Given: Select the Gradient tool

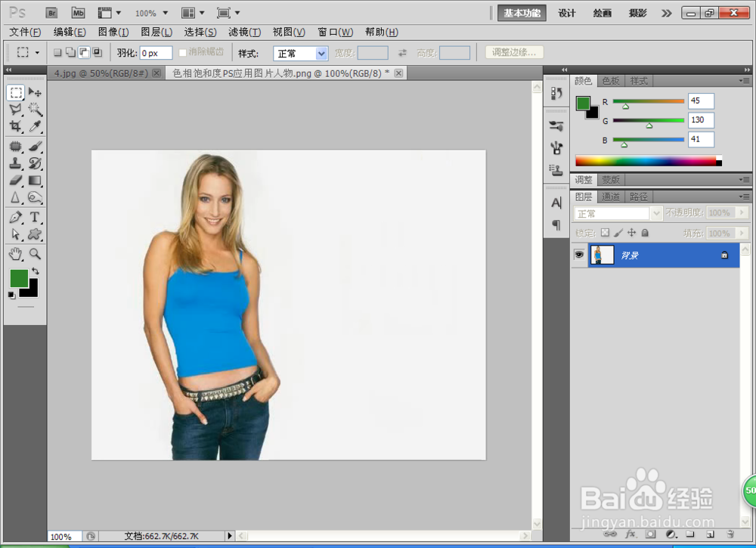Looking at the screenshot, I should coord(35,180).
